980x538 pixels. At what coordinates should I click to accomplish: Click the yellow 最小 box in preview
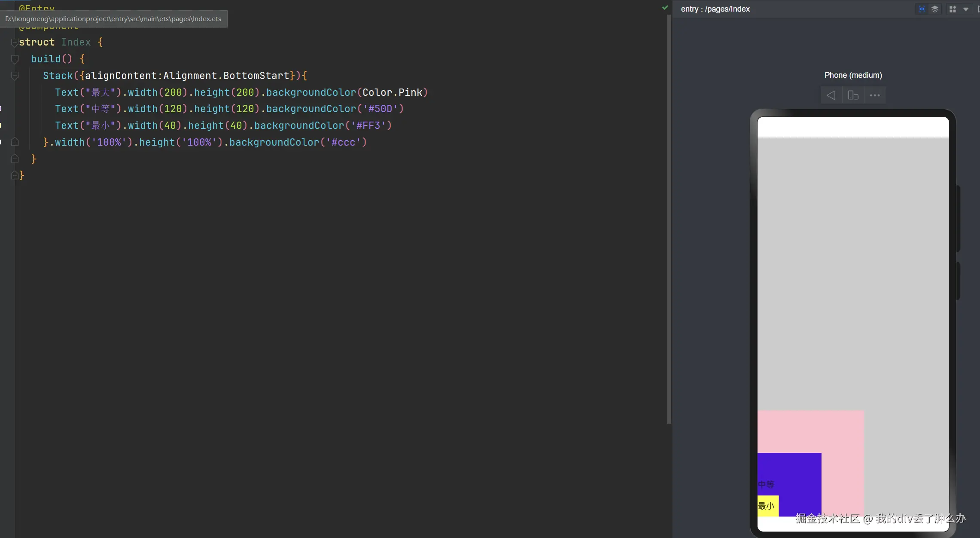(767, 506)
